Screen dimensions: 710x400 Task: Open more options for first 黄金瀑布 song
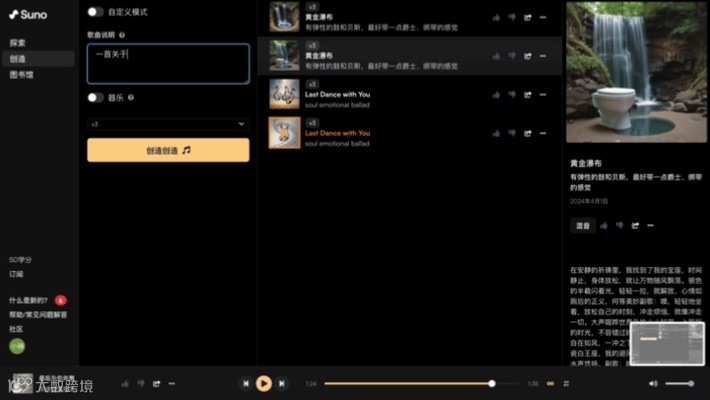tap(543, 17)
